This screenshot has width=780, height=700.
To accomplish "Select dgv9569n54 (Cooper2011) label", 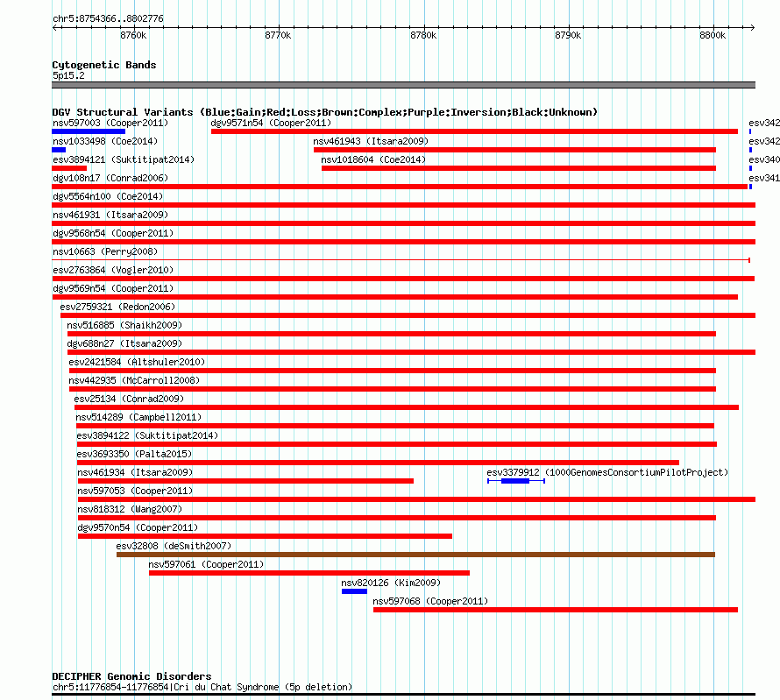I will pyautogui.click(x=113, y=288).
